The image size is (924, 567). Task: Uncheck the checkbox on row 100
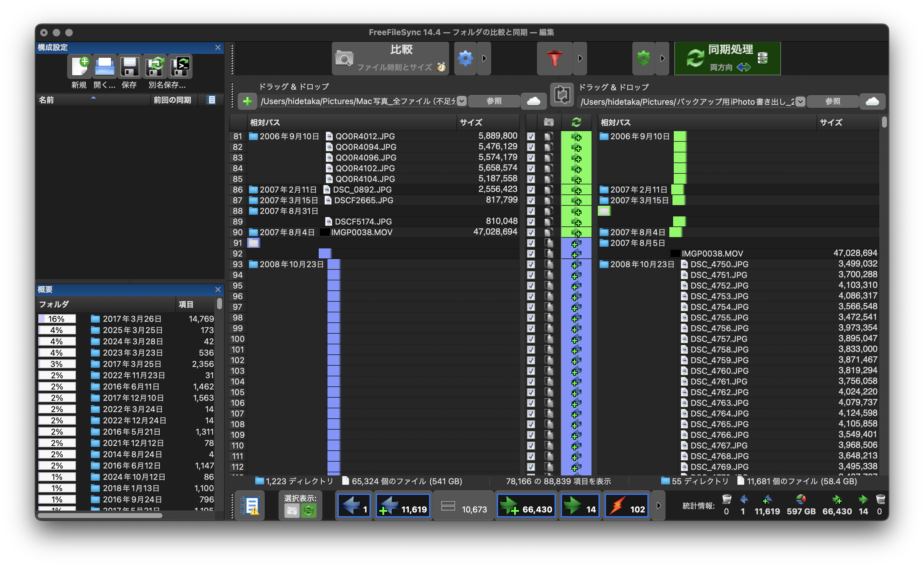(531, 339)
